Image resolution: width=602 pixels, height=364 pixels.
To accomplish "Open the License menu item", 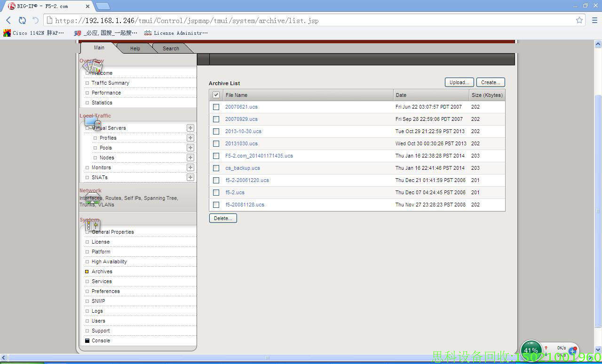I will (x=101, y=242).
